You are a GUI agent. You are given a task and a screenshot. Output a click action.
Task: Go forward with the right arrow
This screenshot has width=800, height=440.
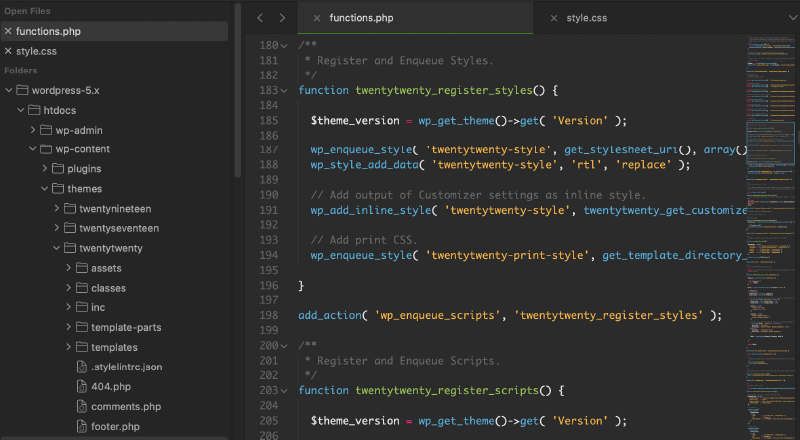point(282,18)
